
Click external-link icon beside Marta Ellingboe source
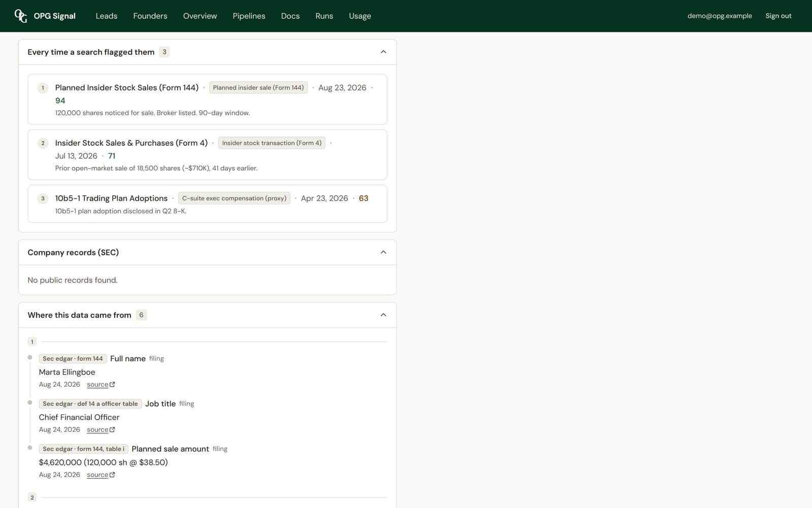[112, 385]
